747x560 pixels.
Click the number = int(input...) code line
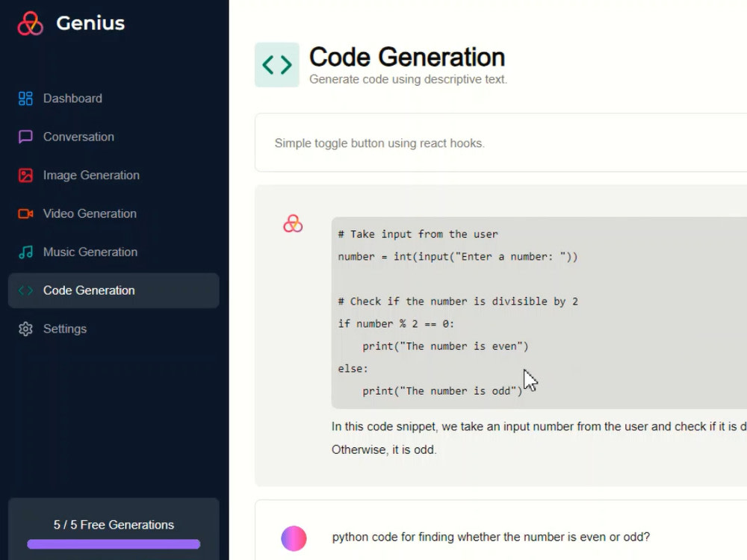457,257
